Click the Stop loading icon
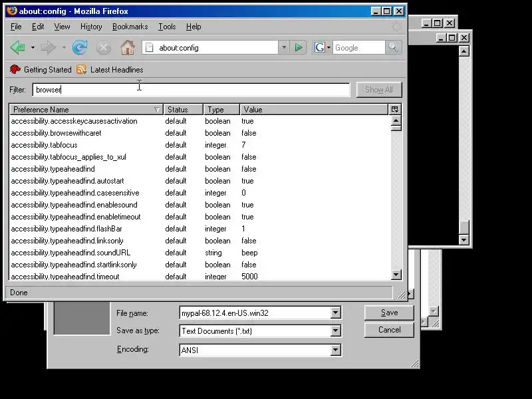This screenshot has width=532, height=399. [104, 48]
